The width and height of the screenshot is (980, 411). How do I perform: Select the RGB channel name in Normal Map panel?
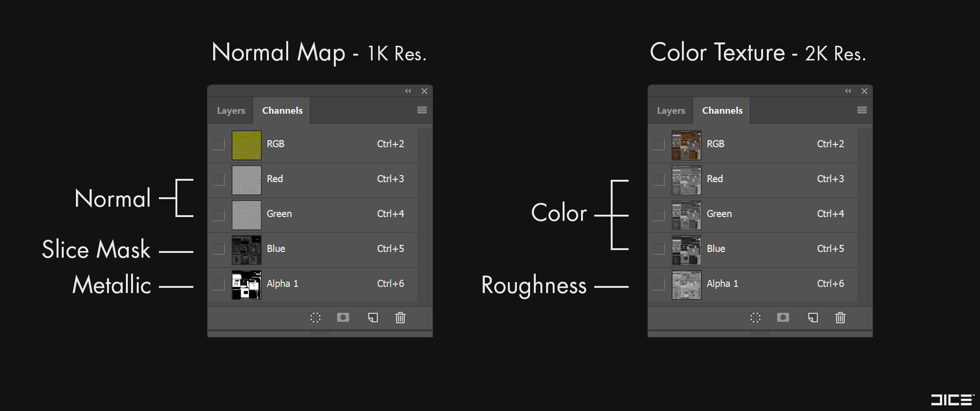[275, 144]
